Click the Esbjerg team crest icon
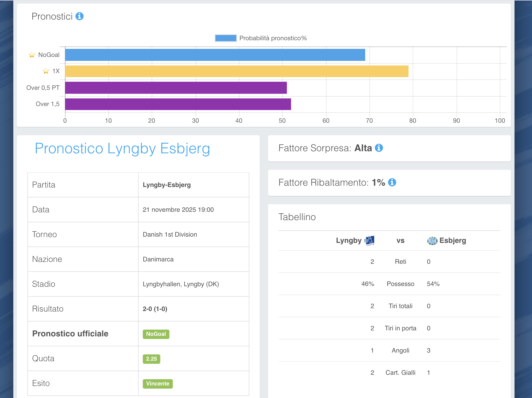This screenshot has height=398, width=532. pos(432,241)
